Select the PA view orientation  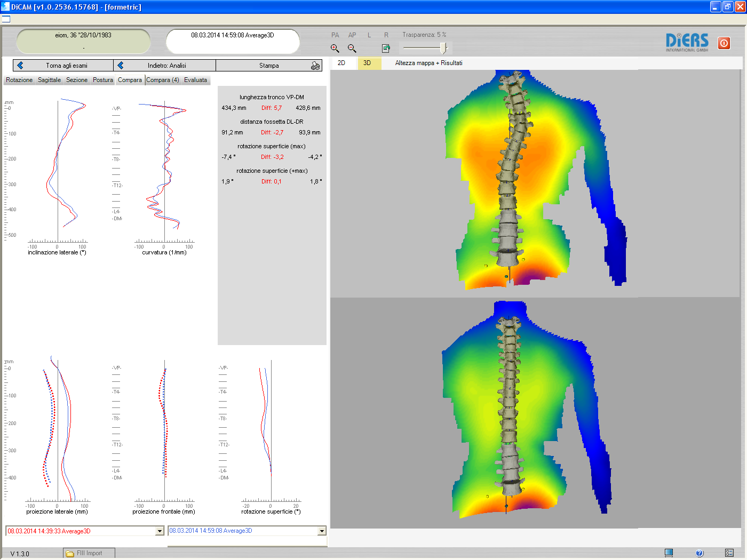coord(335,35)
